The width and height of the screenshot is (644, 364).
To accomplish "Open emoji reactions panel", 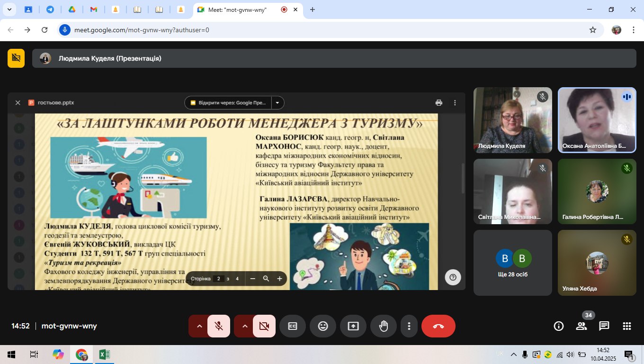I will tap(323, 326).
